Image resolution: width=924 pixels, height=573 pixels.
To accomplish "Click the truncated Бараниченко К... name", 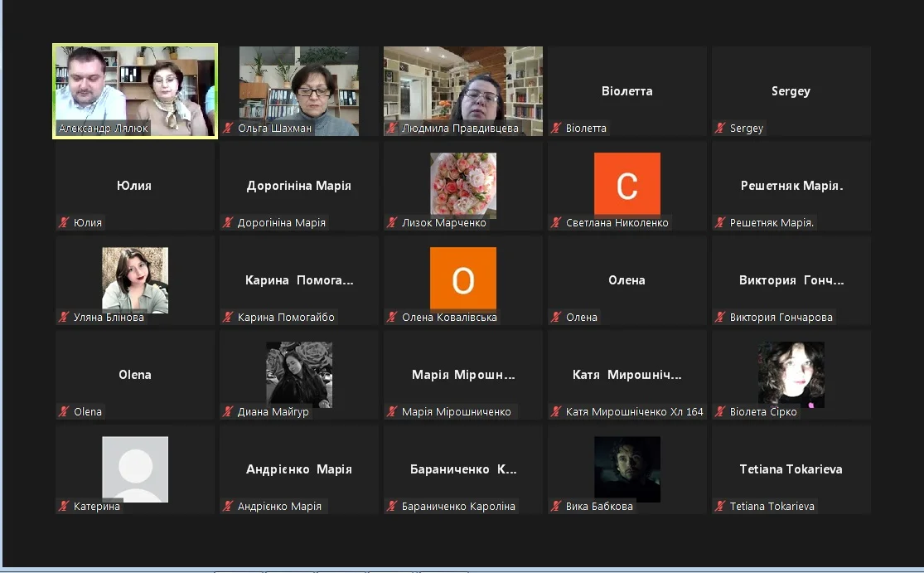I will 463,469.
